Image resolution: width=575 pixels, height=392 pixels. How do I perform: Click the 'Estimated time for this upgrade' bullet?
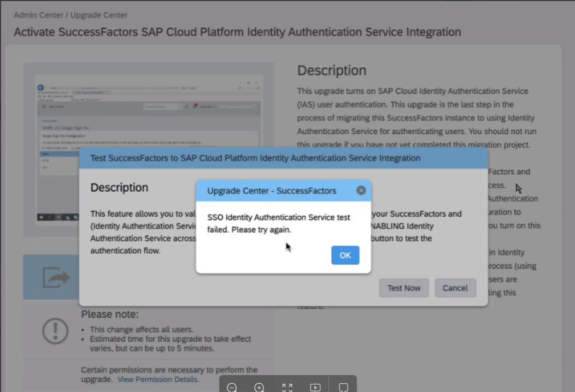click(x=171, y=343)
